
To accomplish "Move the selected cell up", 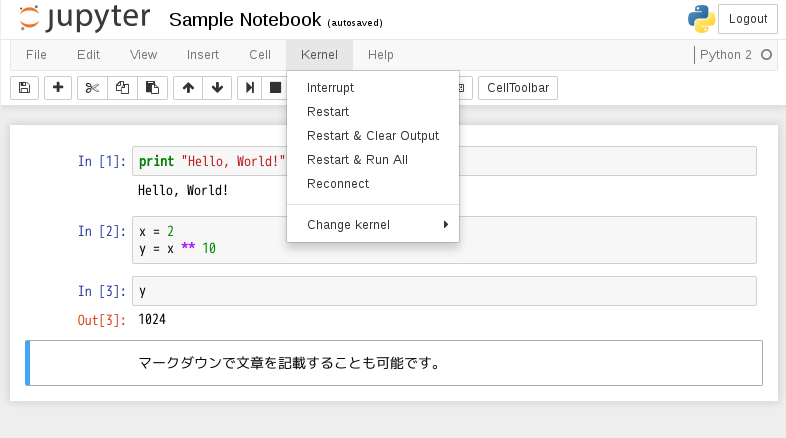I will click(x=188, y=88).
